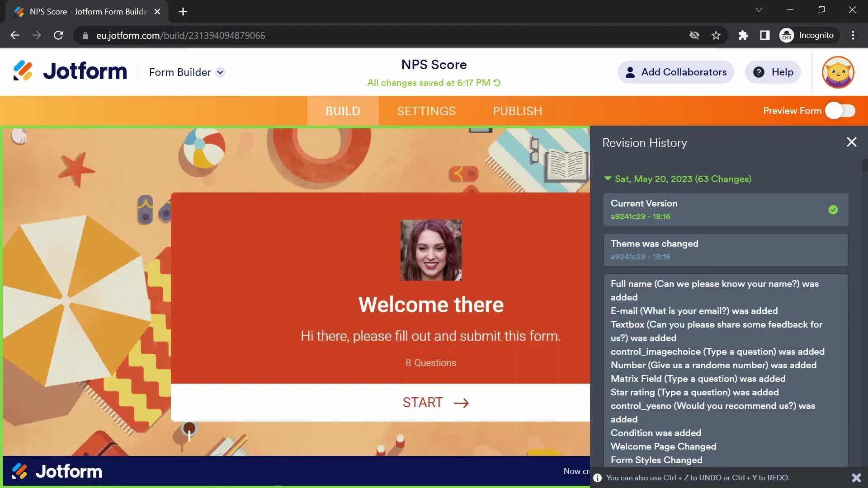868x488 pixels.
Task: Switch to the PUBLISH tab
Action: tap(517, 111)
